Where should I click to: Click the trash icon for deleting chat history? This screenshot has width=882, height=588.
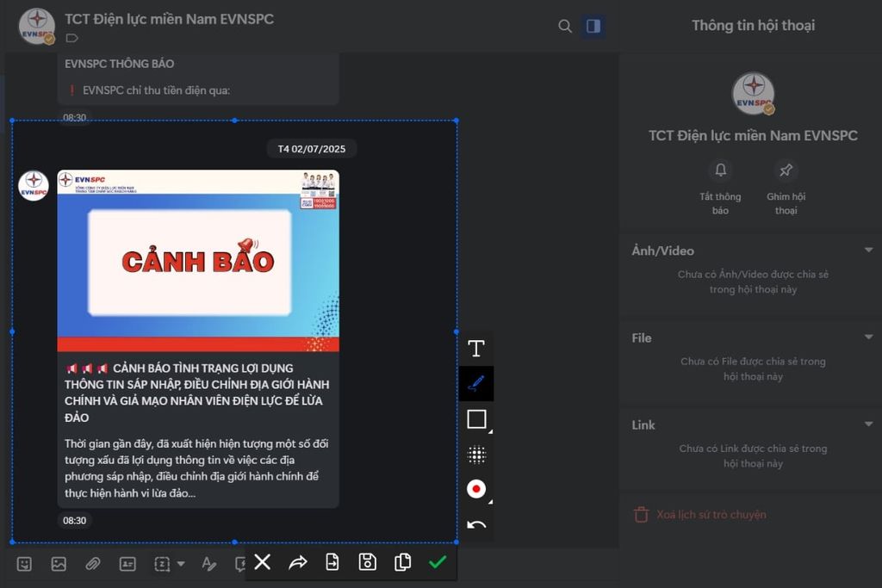(641, 514)
